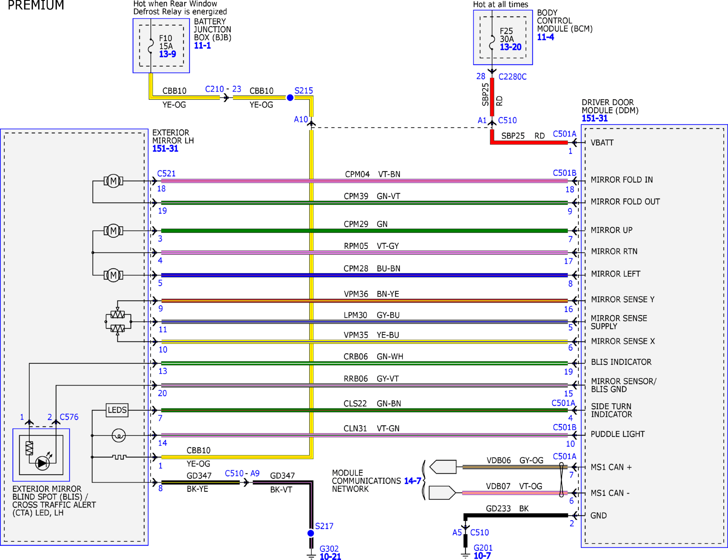This screenshot has width=728, height=560.
Task: Click the MS1 CAN + pin label
Action: click(611, 467)
